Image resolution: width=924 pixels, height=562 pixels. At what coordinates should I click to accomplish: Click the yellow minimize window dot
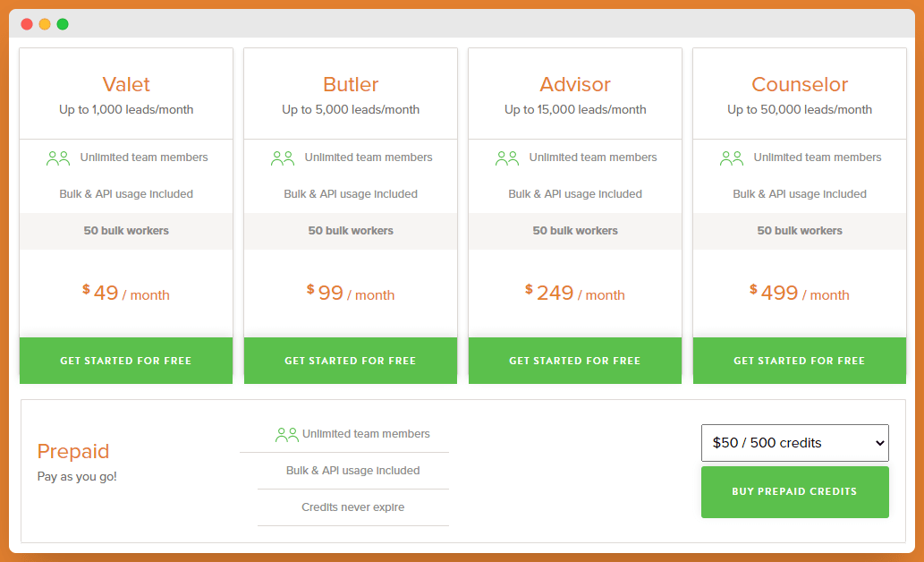pos(45,24)
